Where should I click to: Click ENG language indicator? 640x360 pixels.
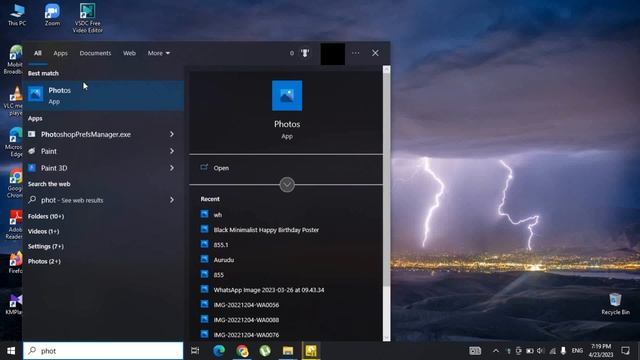tap(577, 351)
